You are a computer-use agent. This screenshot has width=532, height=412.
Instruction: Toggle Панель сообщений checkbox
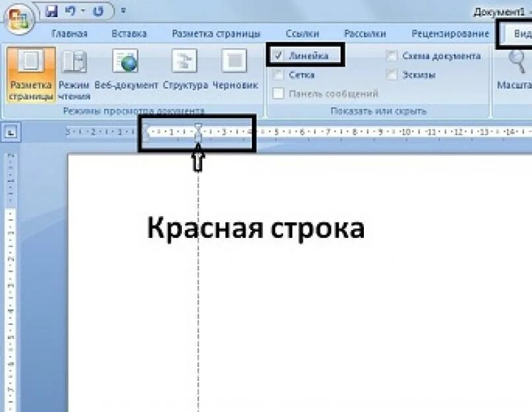tap(278, 94)
